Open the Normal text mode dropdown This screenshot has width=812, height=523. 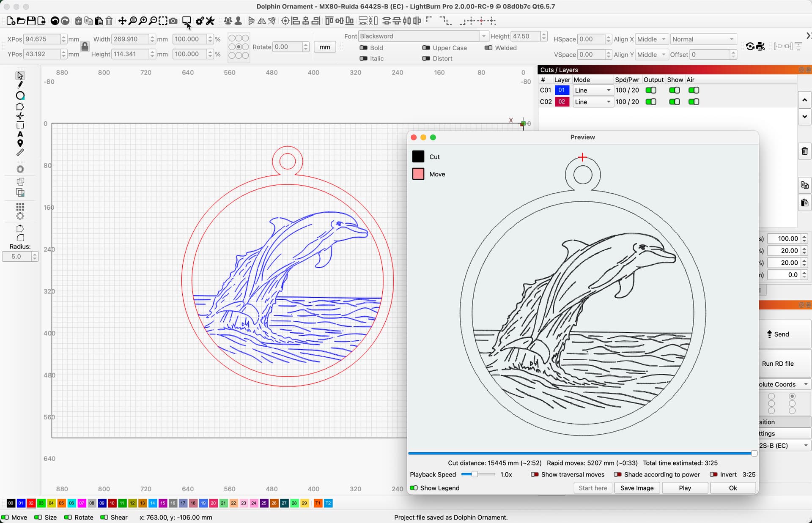click(704, 39)
